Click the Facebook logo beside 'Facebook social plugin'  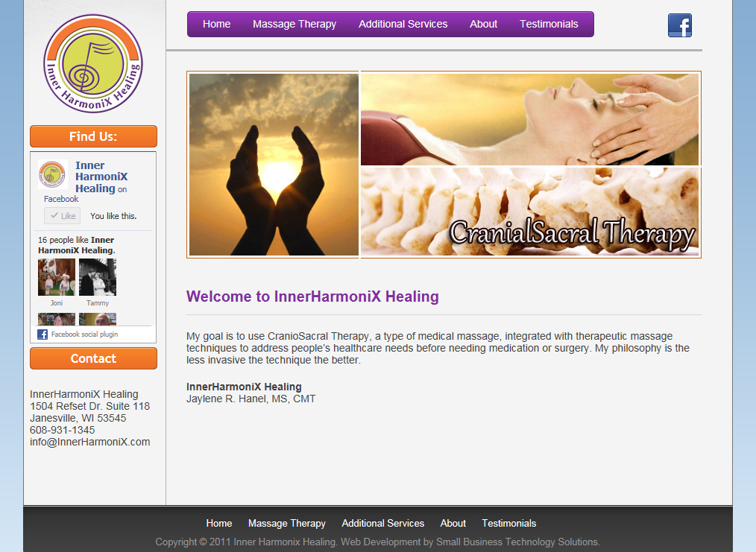(42, 334)
